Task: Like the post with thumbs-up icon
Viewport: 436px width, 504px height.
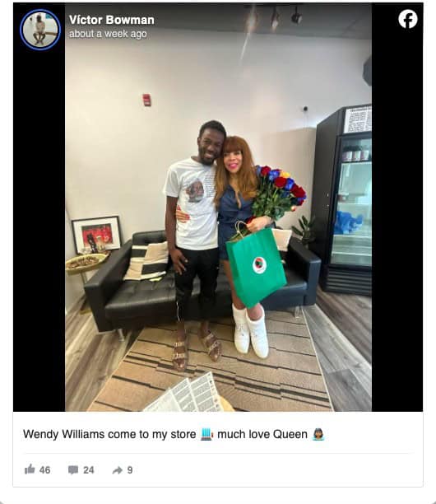Action: pos(30,469)
